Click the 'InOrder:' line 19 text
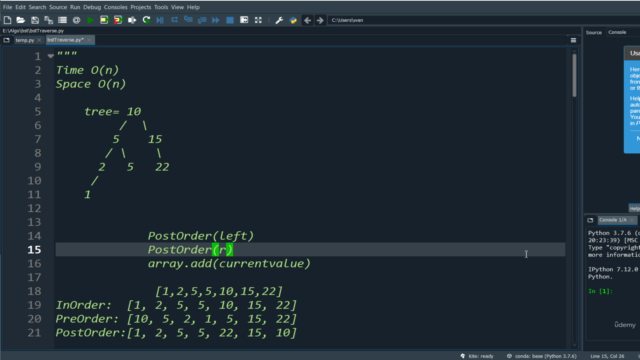Viewport: 640px width, 360px height. pyautogui.click(x=176, y=305)
